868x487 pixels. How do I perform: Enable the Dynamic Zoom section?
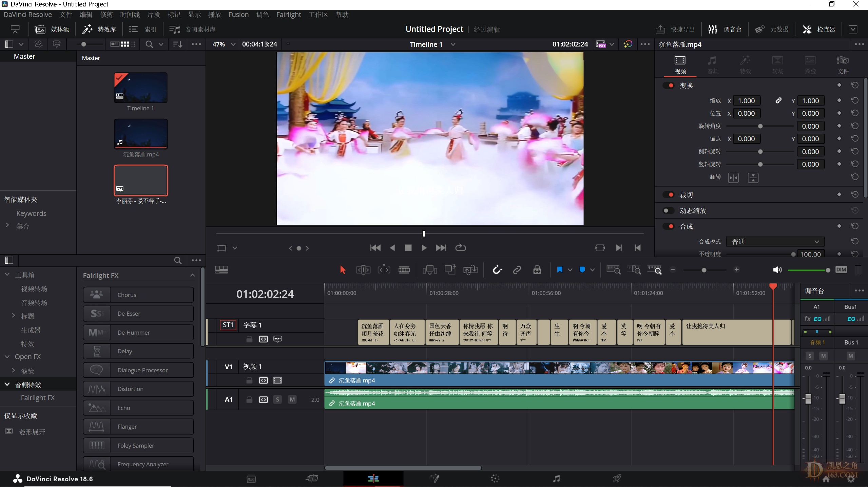click(669, 211)
